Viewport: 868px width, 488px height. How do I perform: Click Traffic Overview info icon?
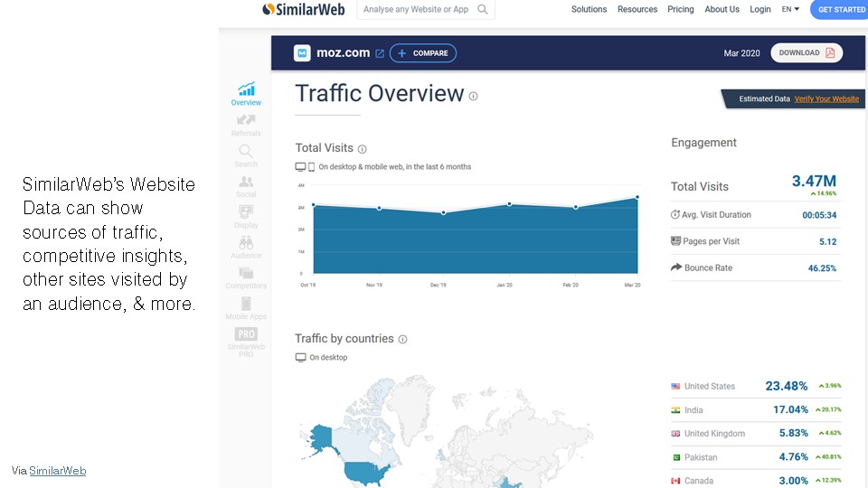[473, 97]
